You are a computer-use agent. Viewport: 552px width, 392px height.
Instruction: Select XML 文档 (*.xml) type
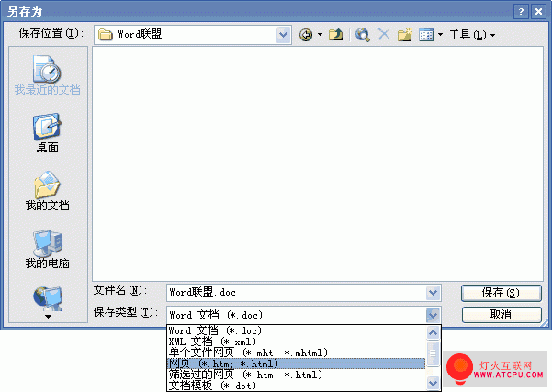coord(297,342)
